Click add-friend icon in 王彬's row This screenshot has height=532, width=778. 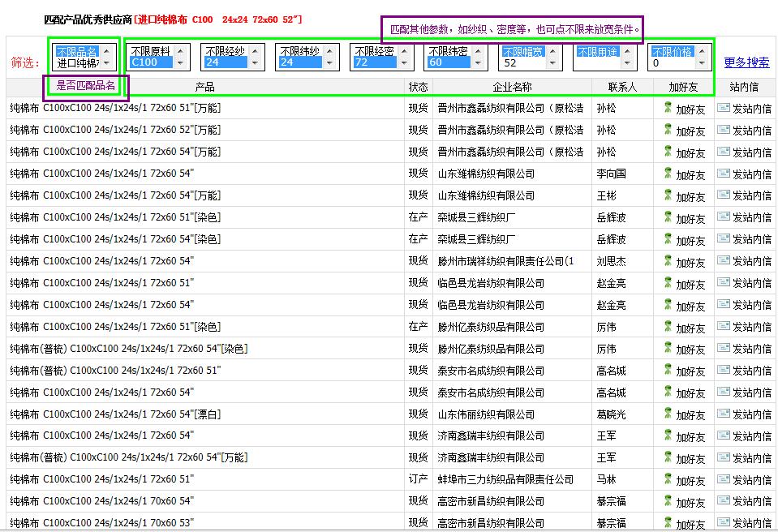pos(668,195)
